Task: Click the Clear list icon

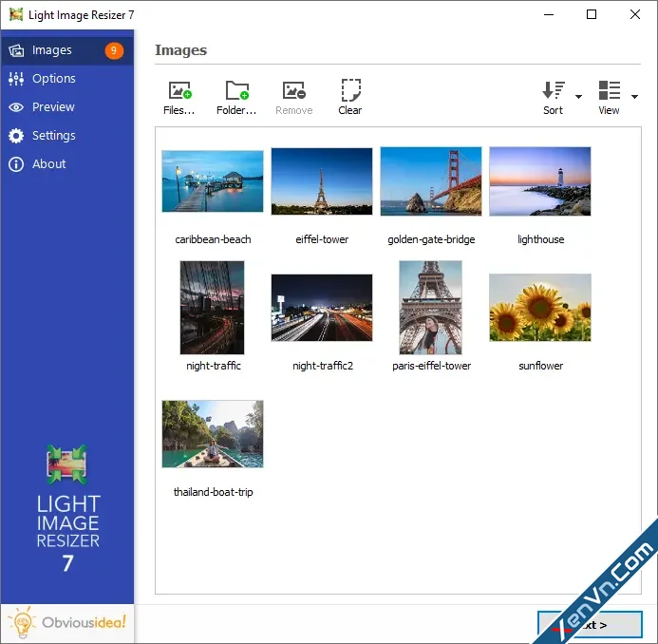Action: click(350, 90)
